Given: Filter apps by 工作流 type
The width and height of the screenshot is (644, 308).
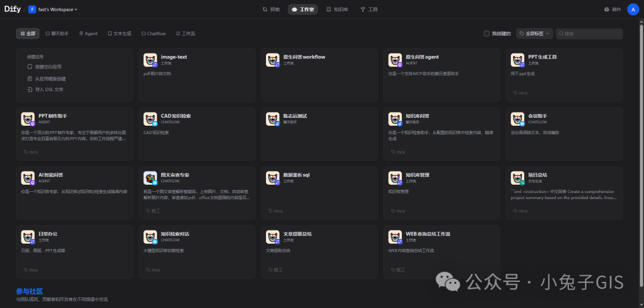Looking at the screenshot, I should pos(185,33).
